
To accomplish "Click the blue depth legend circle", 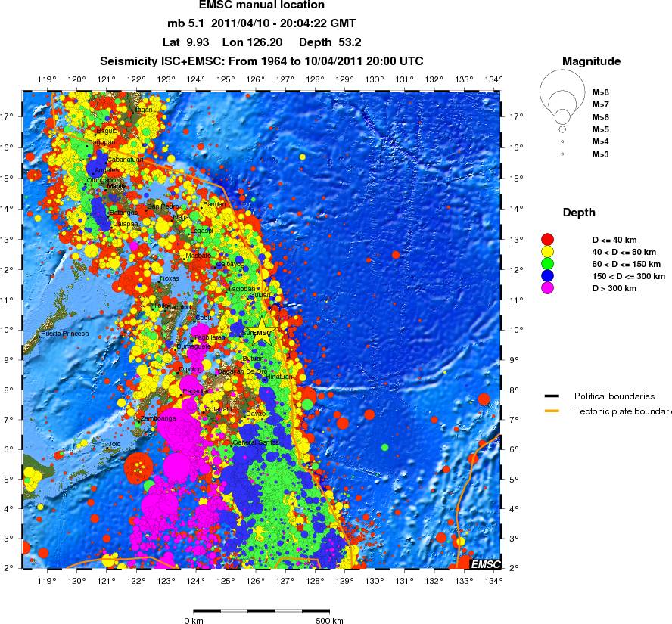I will click(x=547, y=275).
